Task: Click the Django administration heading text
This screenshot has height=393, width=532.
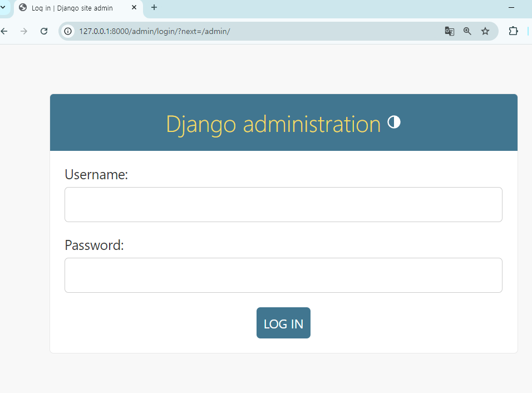Action: click(x=273, y=125)
